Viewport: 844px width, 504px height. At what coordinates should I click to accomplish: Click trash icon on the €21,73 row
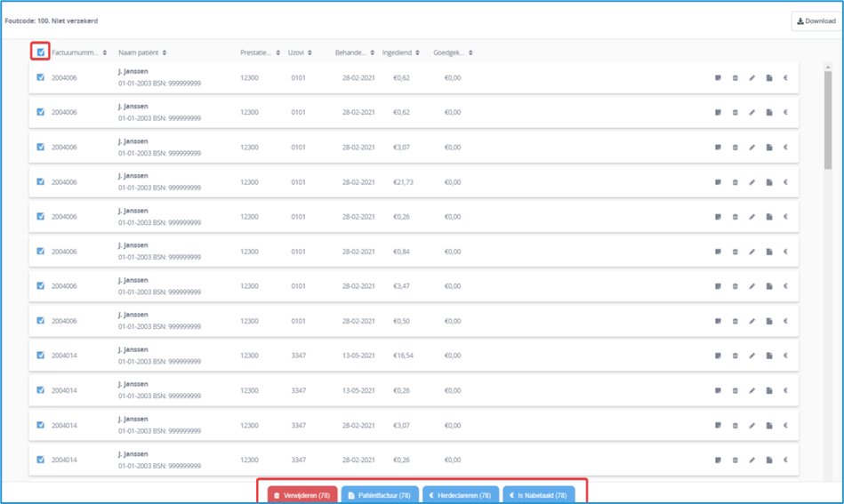click(735, 182)
